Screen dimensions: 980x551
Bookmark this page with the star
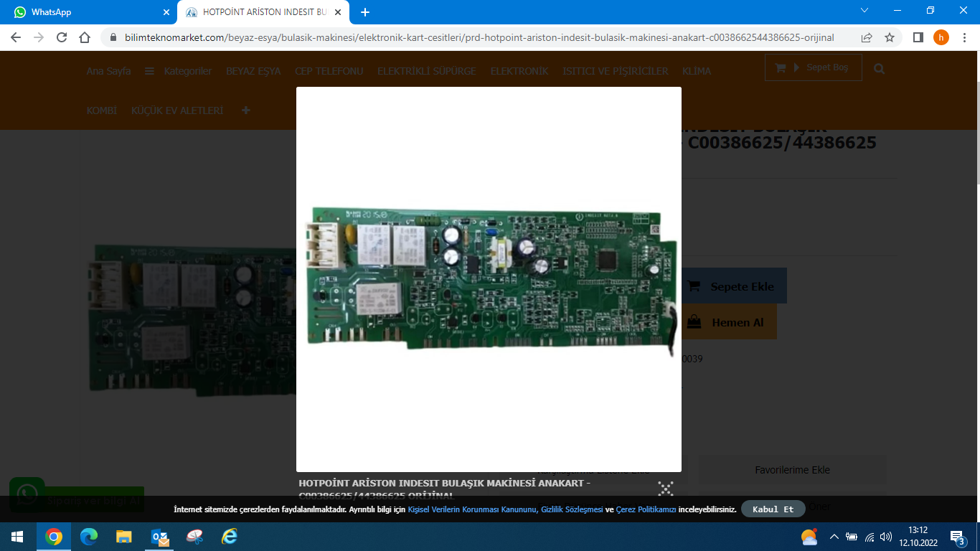pyautogui.click(x=890, y=37)
